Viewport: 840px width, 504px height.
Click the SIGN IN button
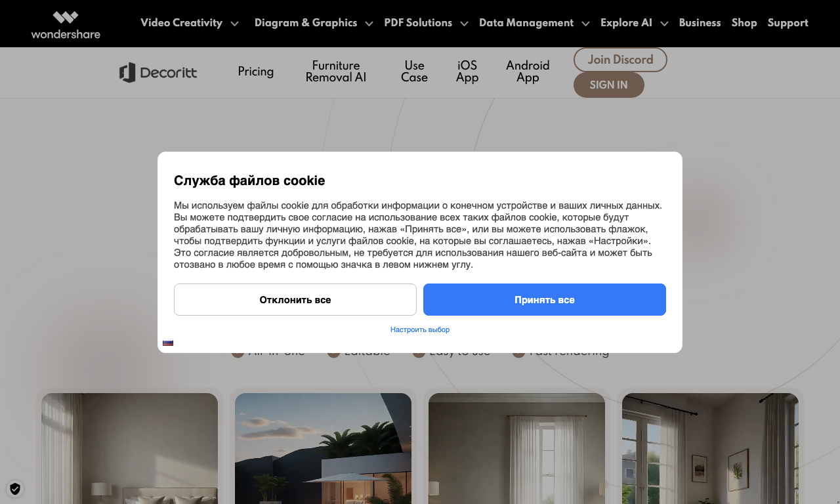point(608,85)
